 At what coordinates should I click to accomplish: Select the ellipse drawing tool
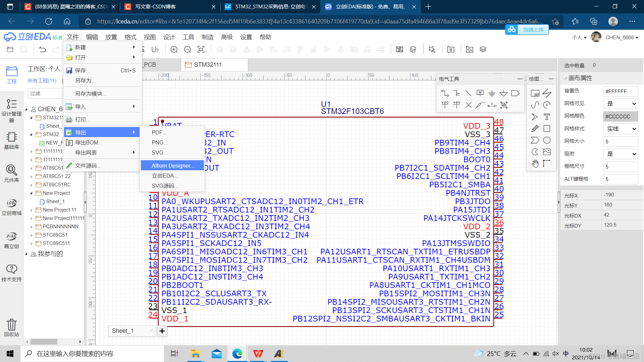pyautogui.click(x=547, y=140)
